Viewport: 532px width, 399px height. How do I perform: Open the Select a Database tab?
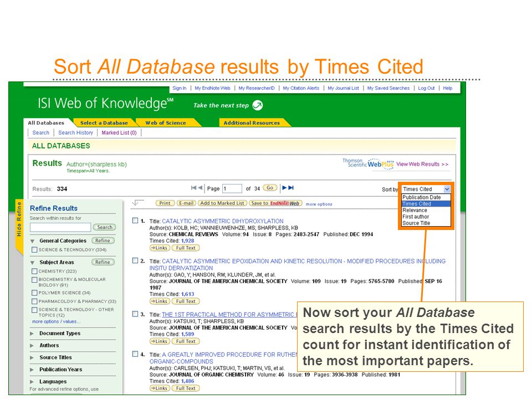[x=104, y=123]
